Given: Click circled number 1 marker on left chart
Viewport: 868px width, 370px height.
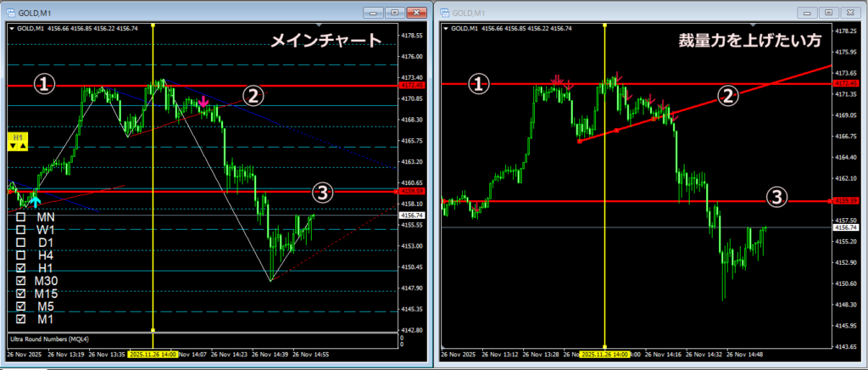Looking at the screenshot, I should (44, 84).
